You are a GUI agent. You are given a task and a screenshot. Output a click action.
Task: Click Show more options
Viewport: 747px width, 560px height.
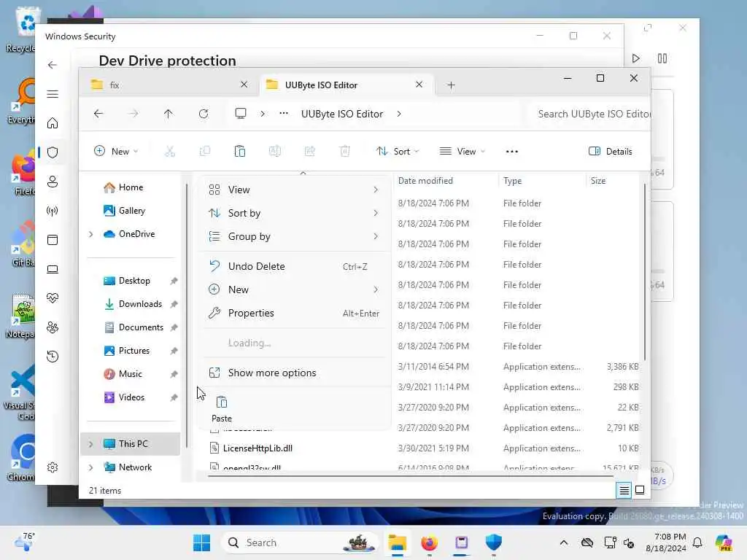pos(295,373)
